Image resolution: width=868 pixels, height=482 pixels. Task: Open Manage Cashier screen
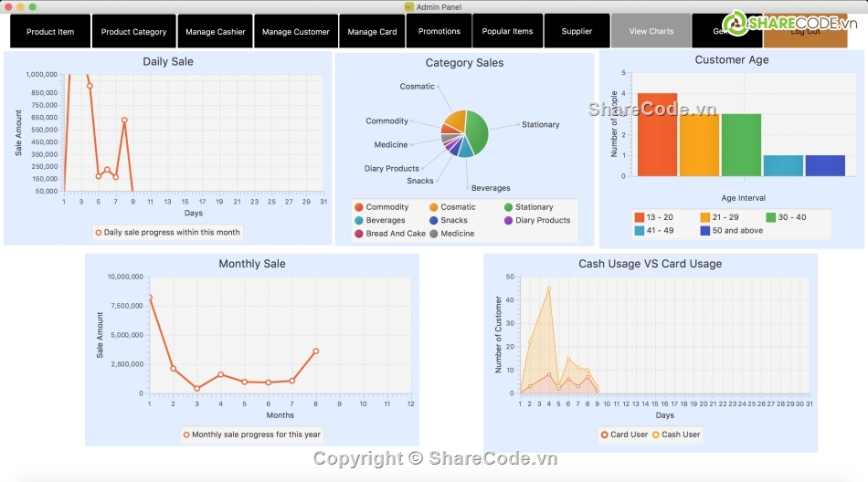click(x=215, y=32)
